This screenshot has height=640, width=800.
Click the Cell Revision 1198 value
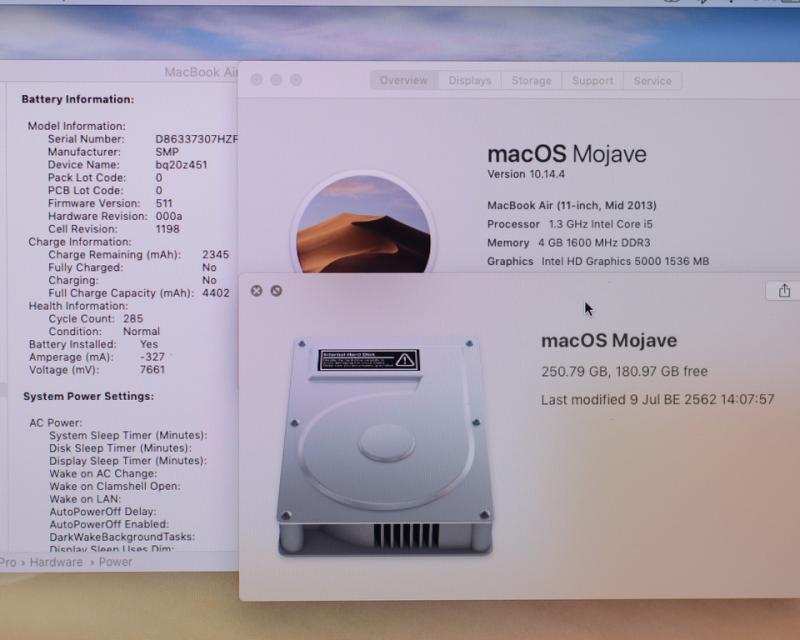tap(167, 229)
